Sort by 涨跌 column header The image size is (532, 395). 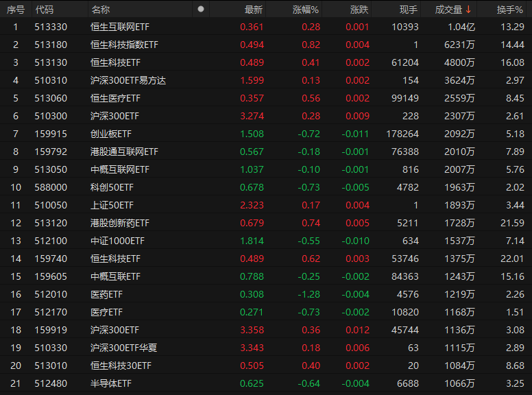pyautogui.click(x=359, y=10)
